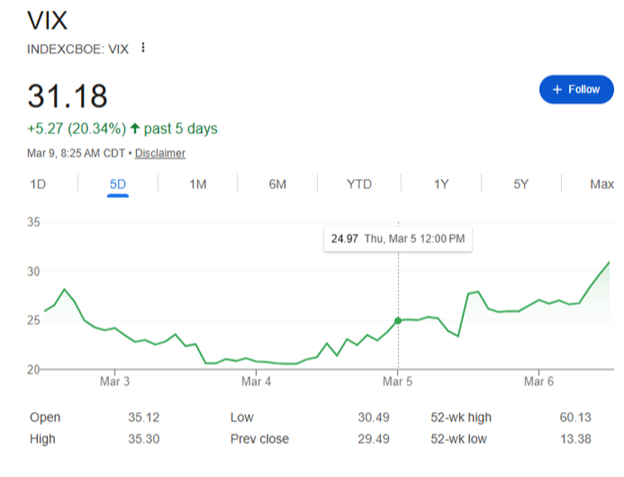Click the 24.97 Thu, Mar 5 tooltip
Image resolution: width=624 pixels, height=477 pixels.
click(398, 239)
